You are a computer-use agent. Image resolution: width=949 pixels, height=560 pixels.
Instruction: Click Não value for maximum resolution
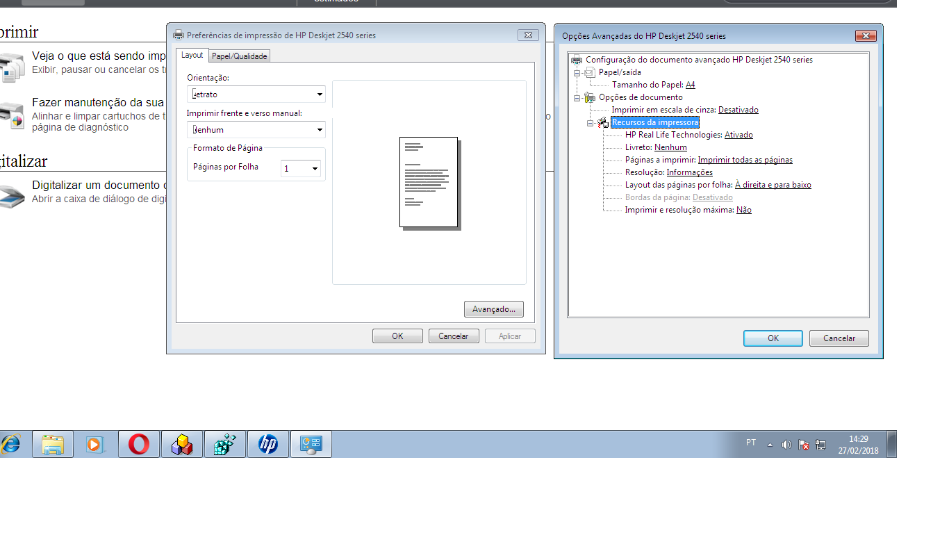tap(744, 210)
